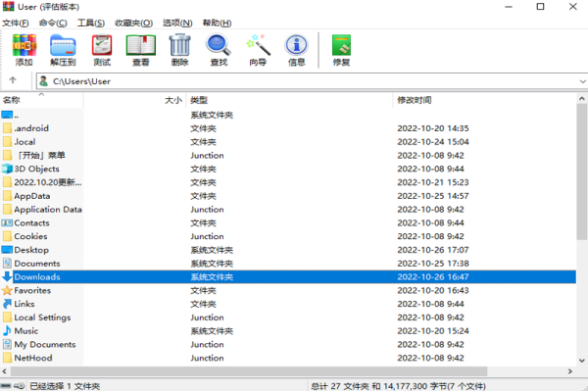Click the Contacts folder icon
This screenshot has height=391, width=588.
coord(7,222)
